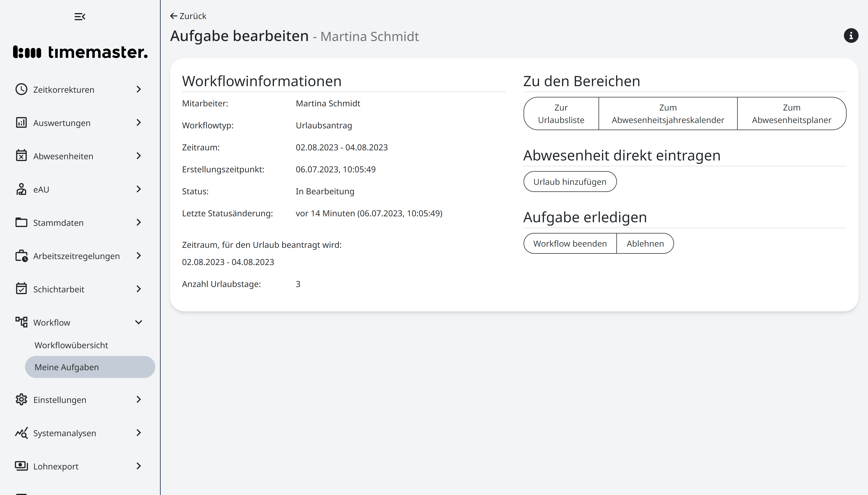868x495 pixels.
Task: Collapse the Workflow menu chevron
Action: coord(138,322)
